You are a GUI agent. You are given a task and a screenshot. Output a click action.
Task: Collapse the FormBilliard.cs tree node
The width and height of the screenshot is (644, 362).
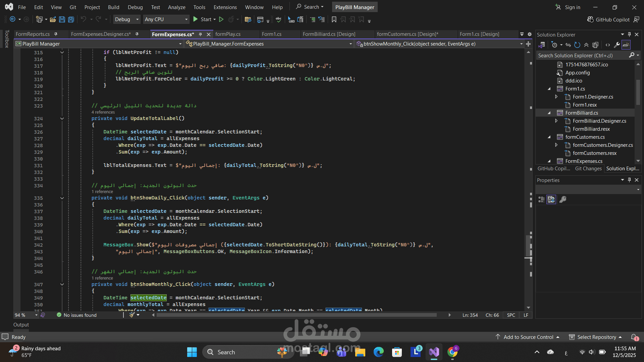549,113
